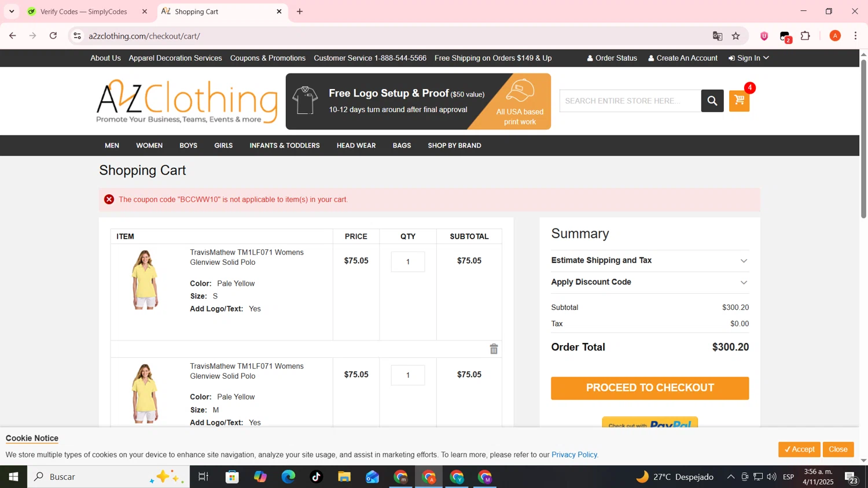Reload the page
This screenshot has height=488, width=868.
[x=53, y=36]
